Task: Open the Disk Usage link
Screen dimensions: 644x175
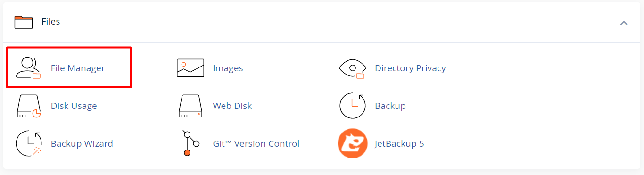Action: (74, 106)
